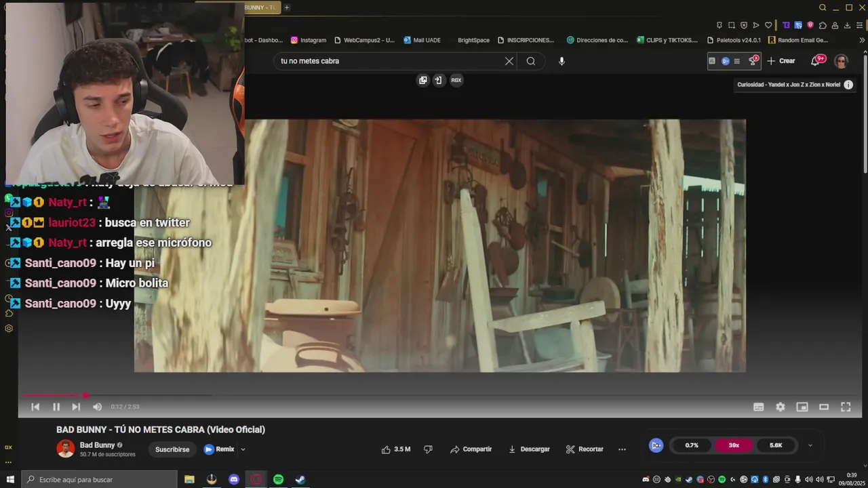Click the video pop-out icon
Viewport: 868px width, 488px height.
423,80
